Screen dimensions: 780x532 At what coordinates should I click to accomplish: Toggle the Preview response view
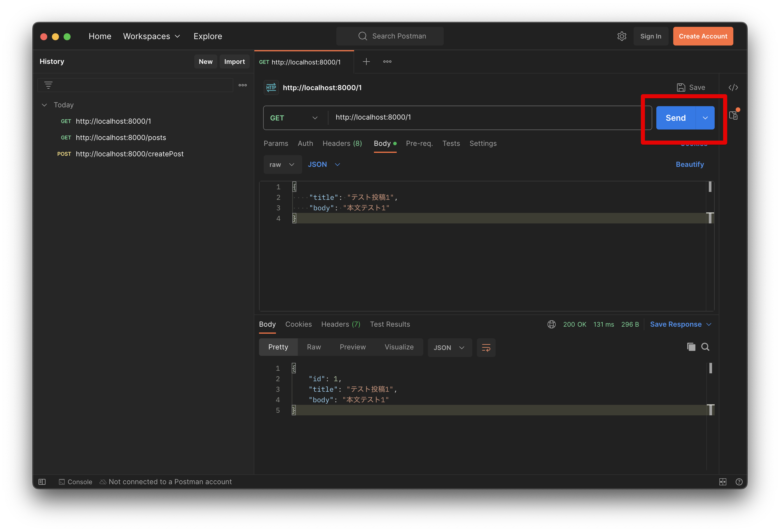pyautogui.click(x=352, y=347)
